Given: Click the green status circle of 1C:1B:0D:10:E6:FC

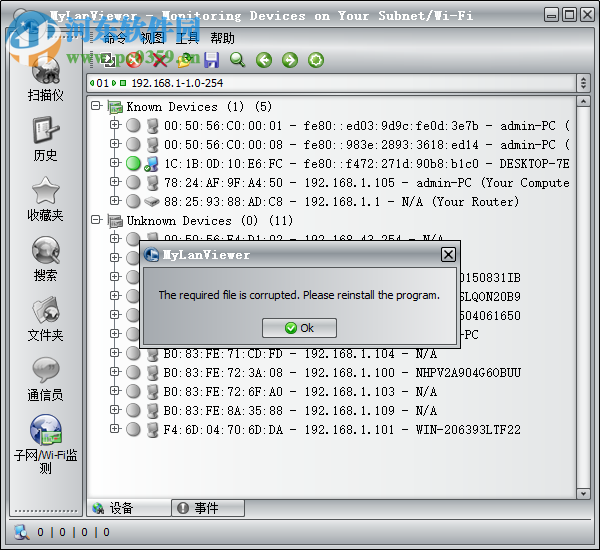Looking at the screenshot, I should [x=133, y=163].
